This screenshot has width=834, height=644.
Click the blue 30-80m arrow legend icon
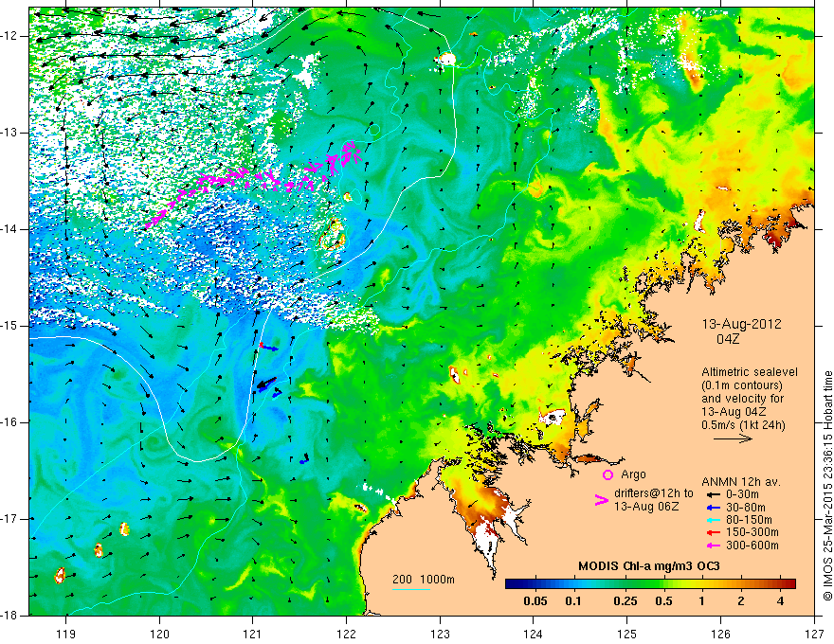click(x=713, y=508)
